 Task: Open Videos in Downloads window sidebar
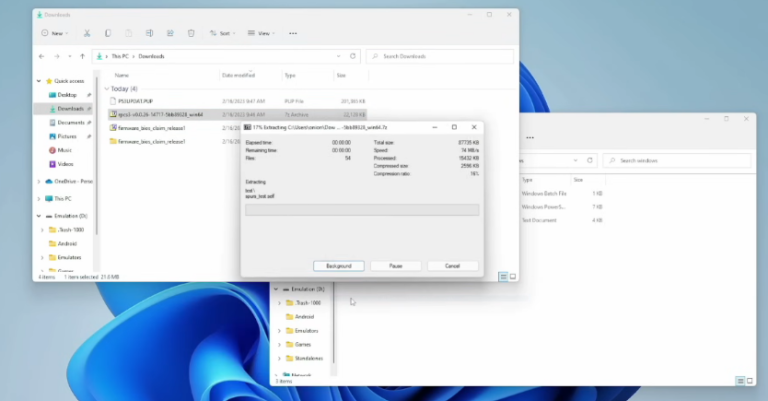pyautogui.click(x=65, y=164)
